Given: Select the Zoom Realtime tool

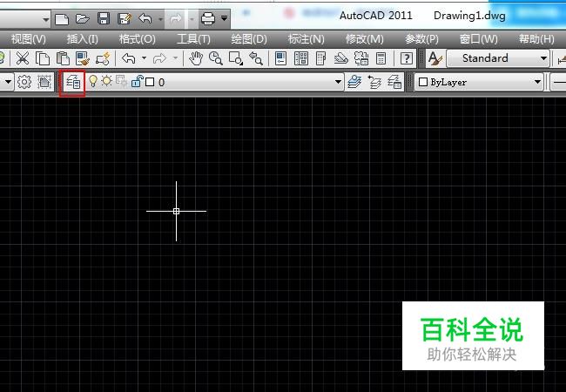Looking at the screenshot, I should (x=215, y=58).
